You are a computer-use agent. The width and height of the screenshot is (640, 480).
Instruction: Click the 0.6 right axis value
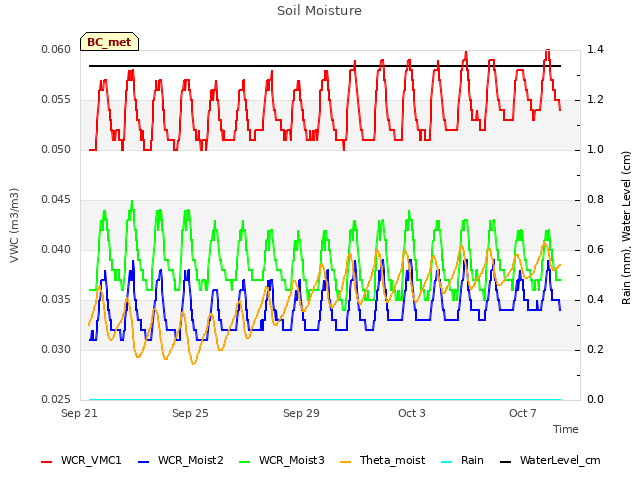595,249
